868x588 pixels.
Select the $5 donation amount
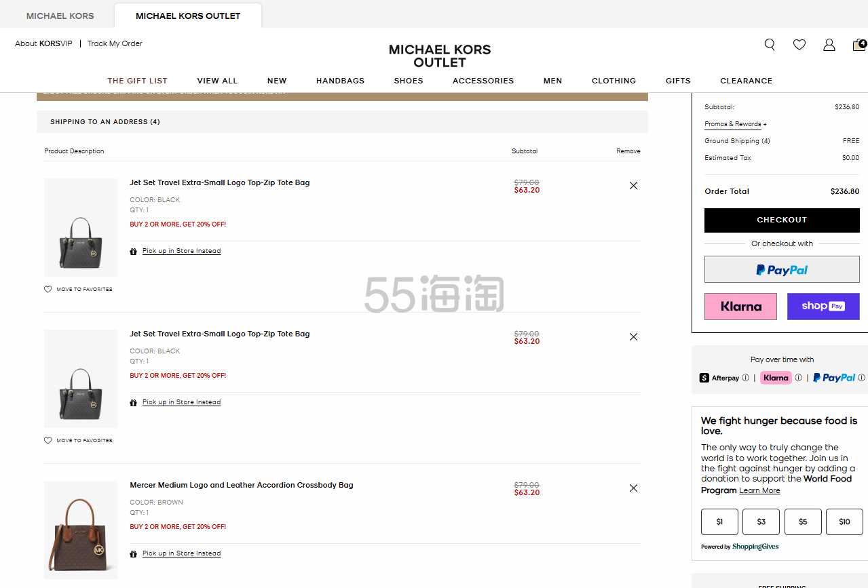click(803, 522)
